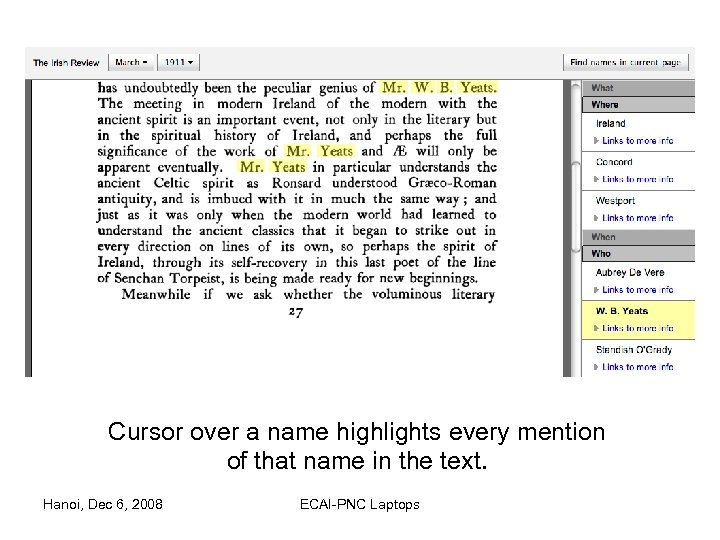Image resolution: width=720 pixels, height=540 pixels.
Task: Expand the triangle beside Concord's links
Action: (596, 179)
